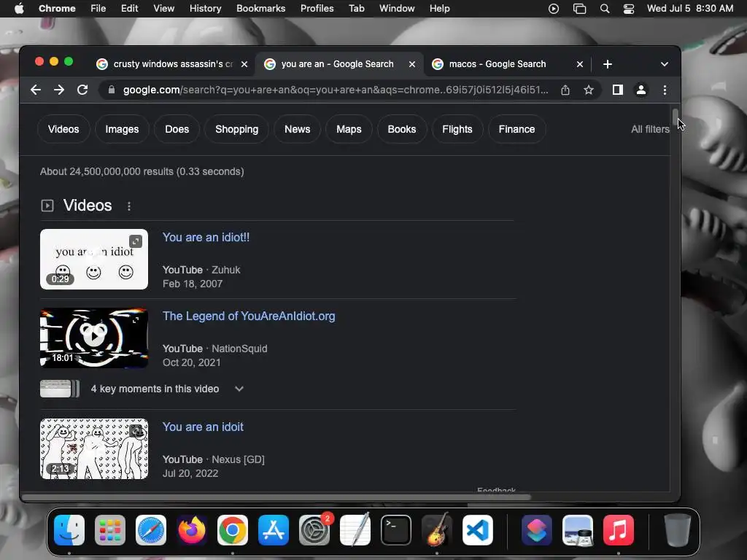Open Control Center in menu bar

point(629,9)
